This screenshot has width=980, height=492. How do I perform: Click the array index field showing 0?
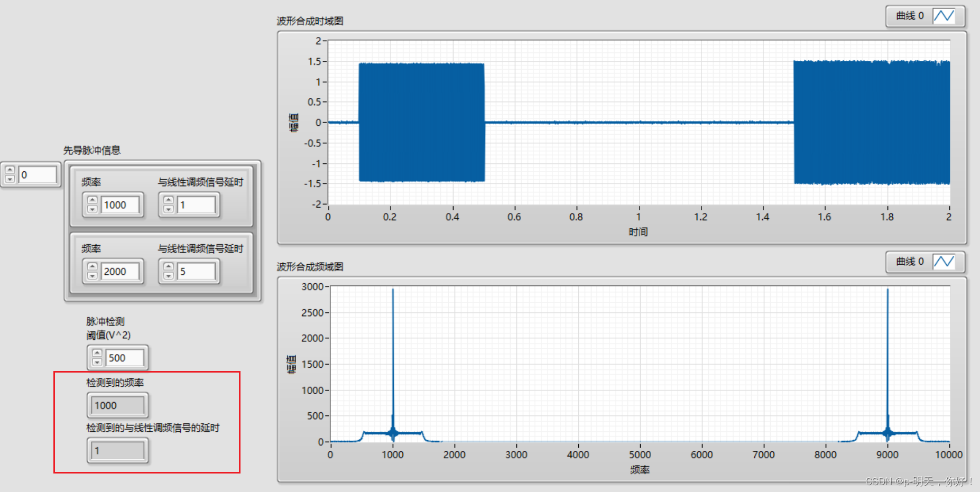click(x=38, y=175)
